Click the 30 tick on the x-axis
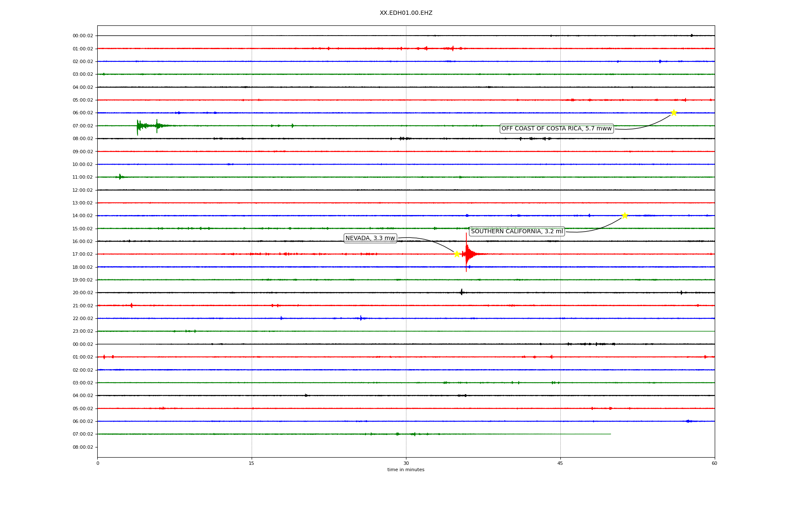This screenshot has width=812, height=508. (406, 463)
